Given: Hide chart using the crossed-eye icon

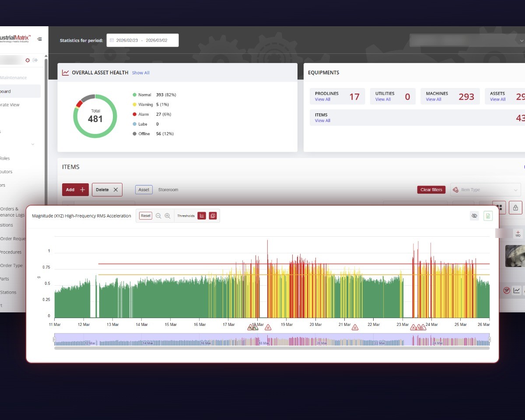Looking at the screenshot, I should 474,216.
